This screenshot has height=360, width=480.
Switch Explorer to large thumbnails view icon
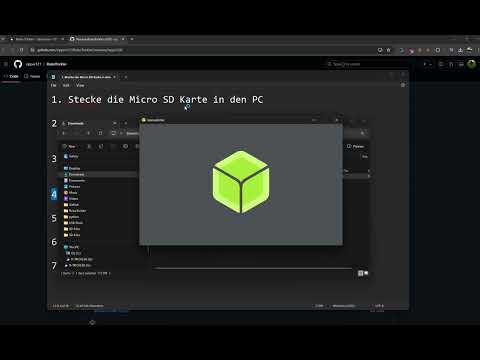[x=366, y=273]
